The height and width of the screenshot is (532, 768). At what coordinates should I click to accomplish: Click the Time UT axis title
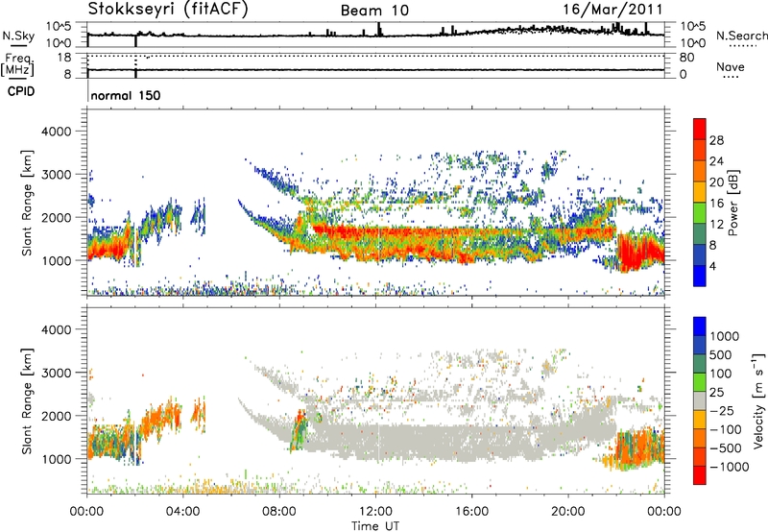(x=375, y=526)
